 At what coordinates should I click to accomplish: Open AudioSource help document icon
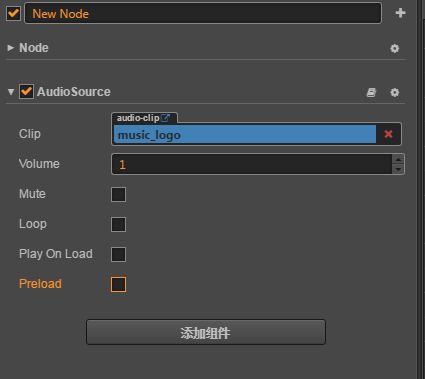click(x=371, y=92)
